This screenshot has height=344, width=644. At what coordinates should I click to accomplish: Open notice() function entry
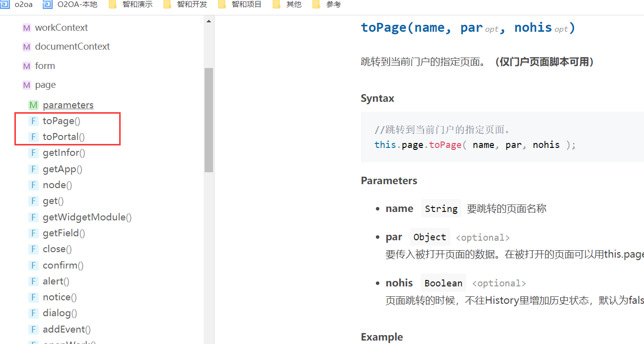point(60,297)
